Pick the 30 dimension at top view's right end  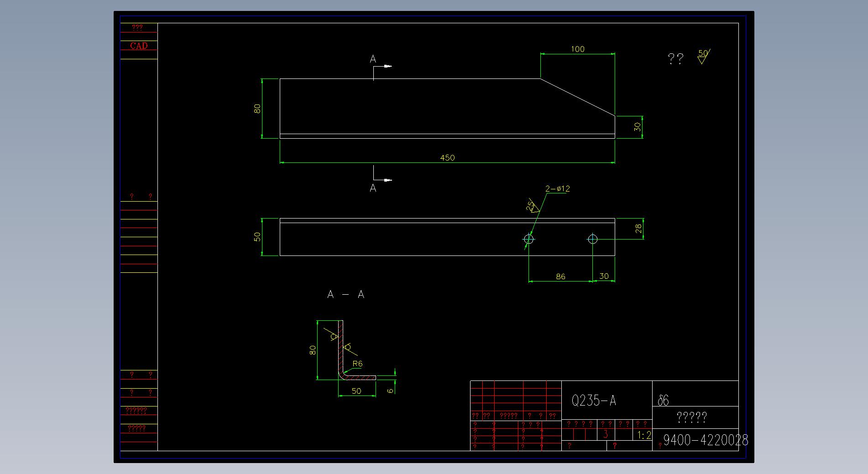click(x=638, y=126)
